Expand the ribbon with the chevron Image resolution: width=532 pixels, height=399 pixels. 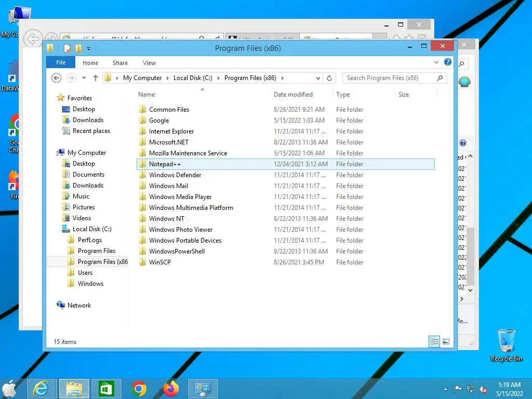point(436,62)
